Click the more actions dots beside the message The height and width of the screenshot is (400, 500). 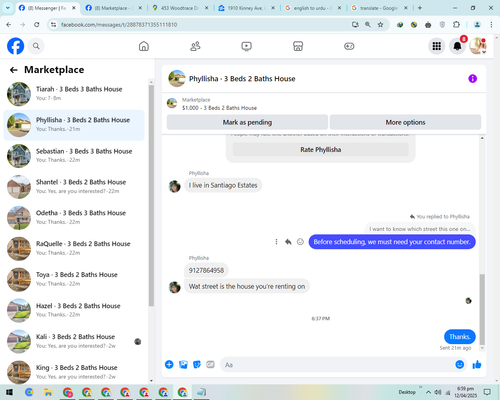(x=276, y=242)
